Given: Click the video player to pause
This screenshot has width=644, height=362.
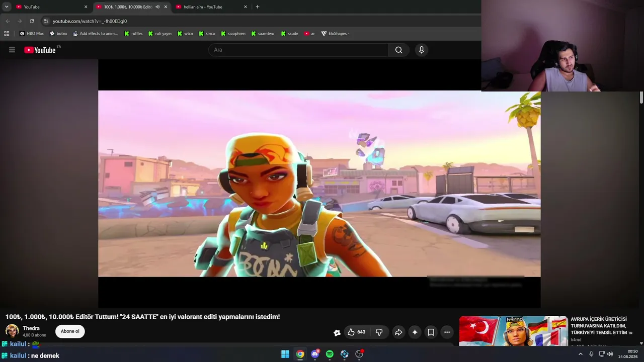Looking at the screenshot, I should point(319,184).
